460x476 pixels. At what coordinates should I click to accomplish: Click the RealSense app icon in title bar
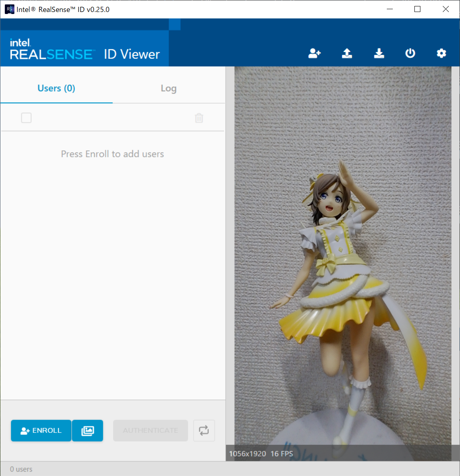point(10,9)
